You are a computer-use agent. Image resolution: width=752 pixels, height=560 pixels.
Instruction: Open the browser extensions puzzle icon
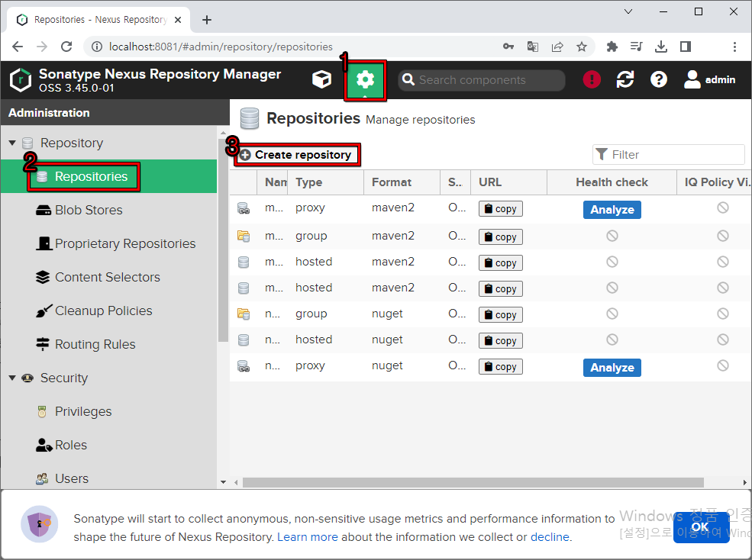(612, 47)
